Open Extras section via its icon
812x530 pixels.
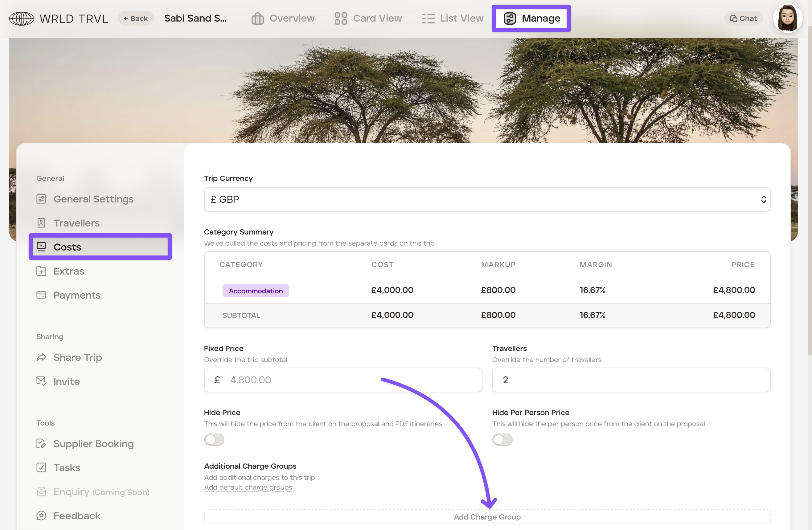tap(41, 271)
